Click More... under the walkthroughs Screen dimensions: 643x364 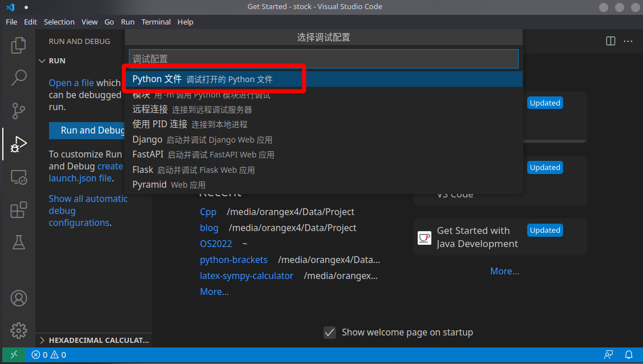point(504,272)
